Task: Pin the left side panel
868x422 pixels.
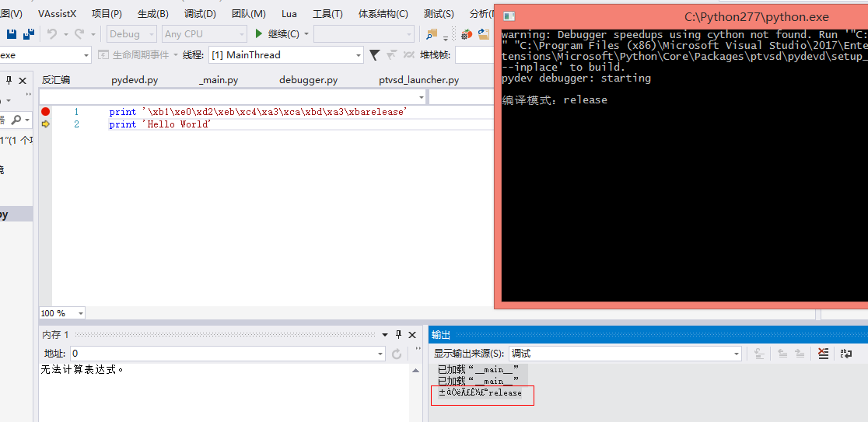Action: click(x=9, y=81)
